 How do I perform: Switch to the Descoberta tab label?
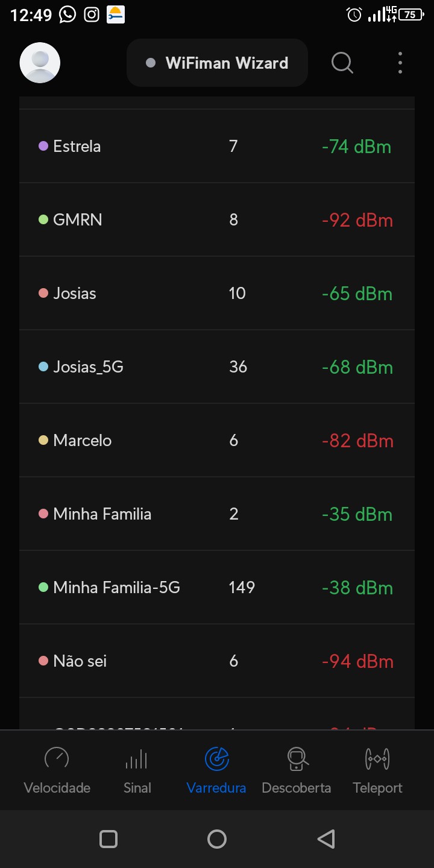point(297,788)
